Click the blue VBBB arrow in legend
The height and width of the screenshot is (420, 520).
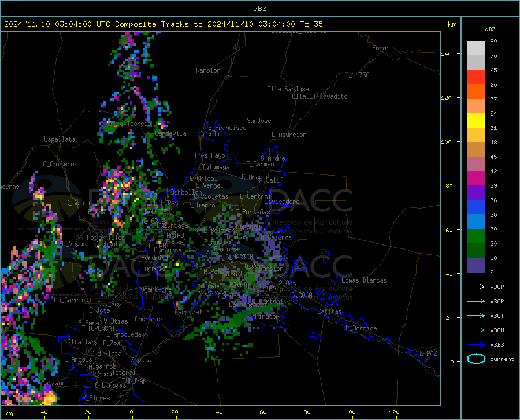476,345
